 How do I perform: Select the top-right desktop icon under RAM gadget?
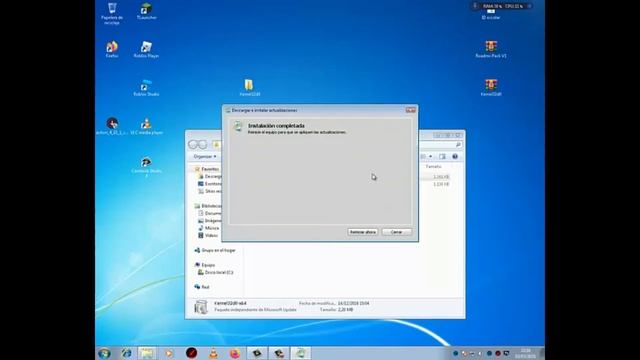(x=491, y=15)
